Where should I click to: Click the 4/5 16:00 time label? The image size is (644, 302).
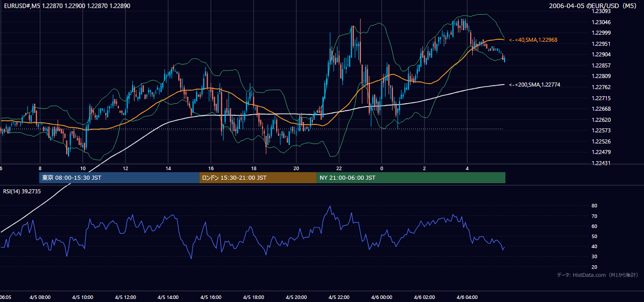211,297
